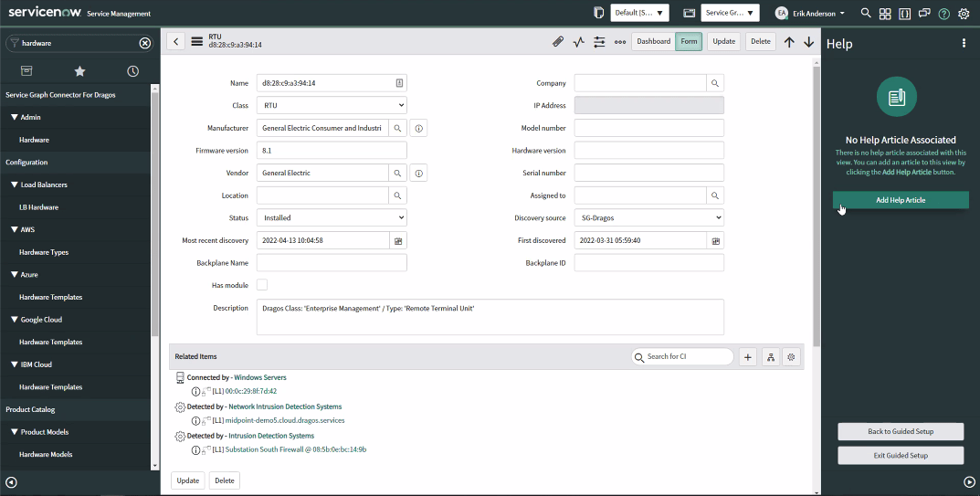This screenshot has width=980, height=496.
Task: Open related items hierarchy map icon
Action: [771, 357]
